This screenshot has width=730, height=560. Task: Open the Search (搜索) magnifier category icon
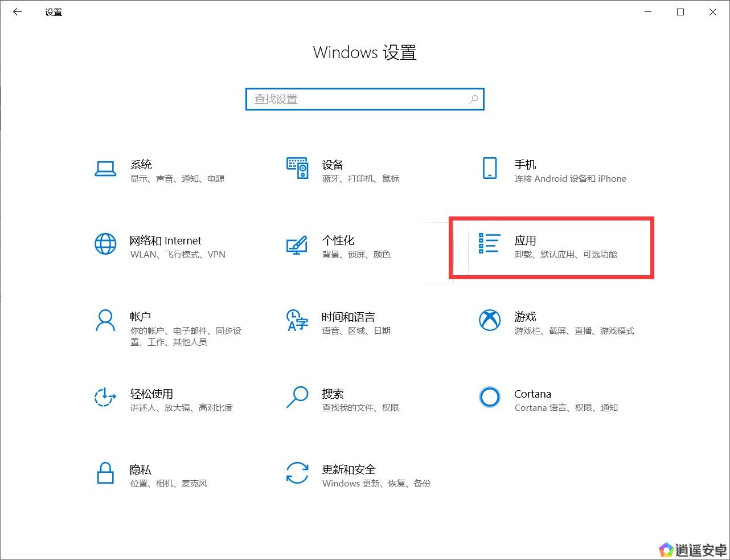click(297, 397)
